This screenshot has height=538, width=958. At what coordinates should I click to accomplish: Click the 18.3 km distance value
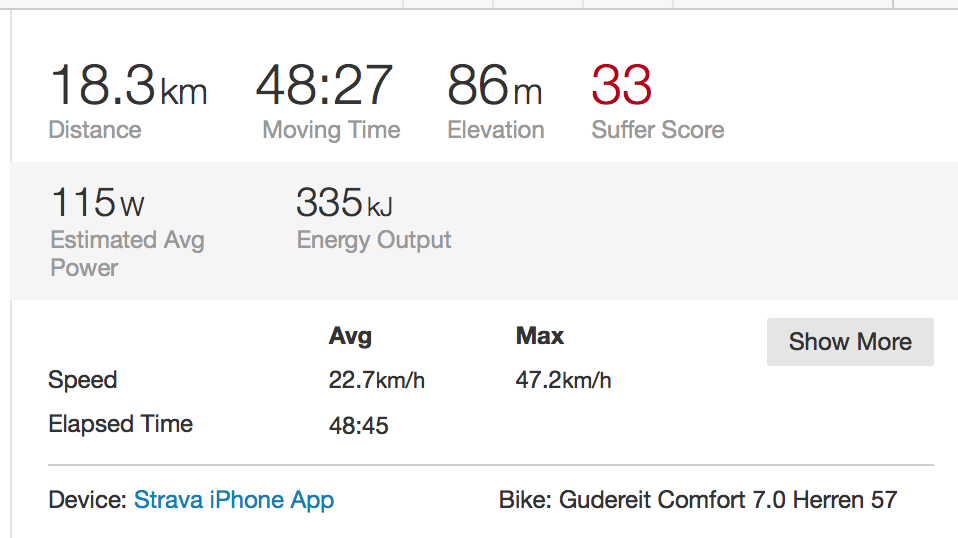pyautogui.click(x=128, y=85)
